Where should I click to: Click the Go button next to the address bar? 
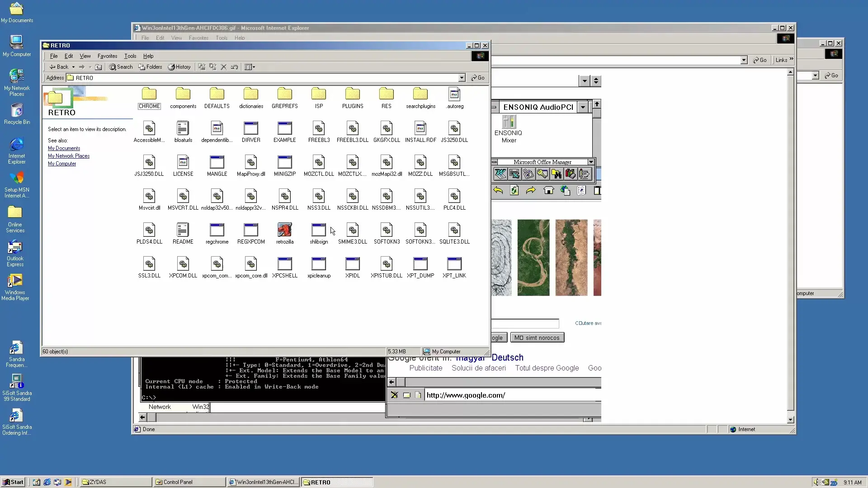tap(478, 77)
